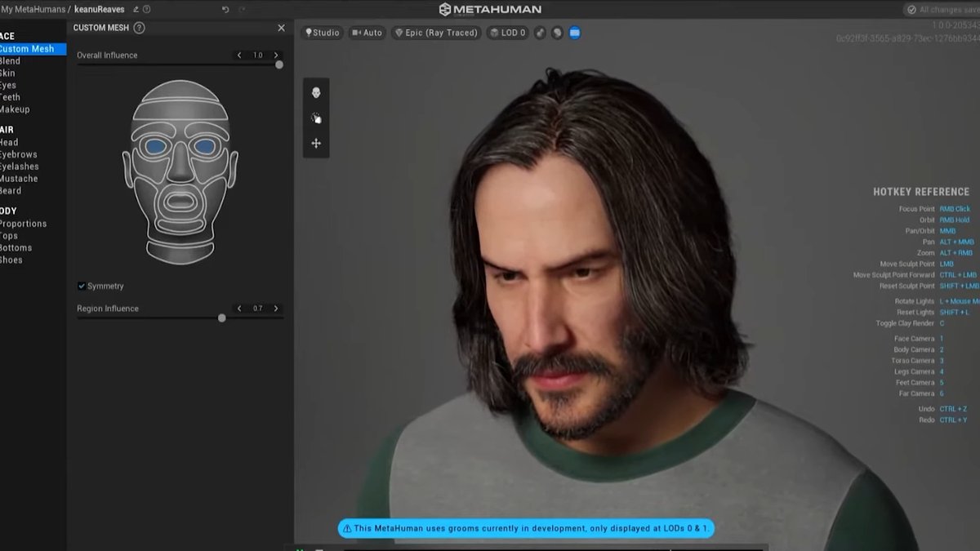The height and width of the screenshot is (551, 980).
Task: Select right eye region on face map
Action: pos(205,147)
